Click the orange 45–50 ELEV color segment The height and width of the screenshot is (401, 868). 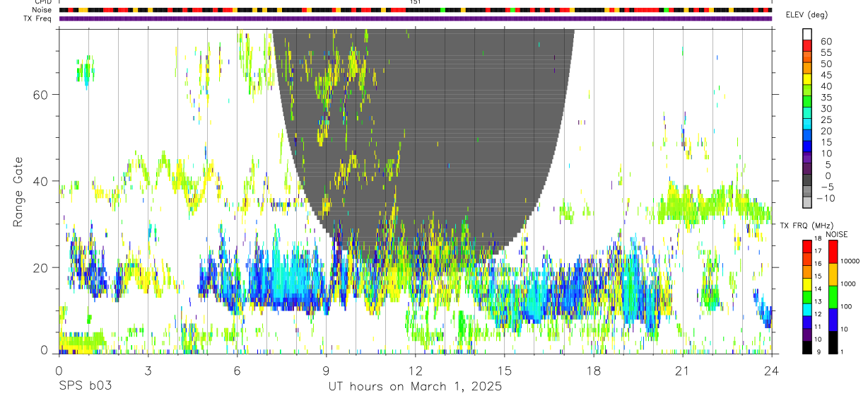(807, 69)
